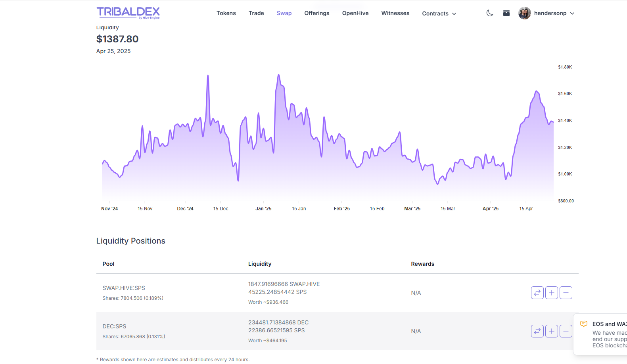The height and width of the screenshot is (364, 627).
Task: Click Worth ~$936.466 value
Action: coord(268,302)
